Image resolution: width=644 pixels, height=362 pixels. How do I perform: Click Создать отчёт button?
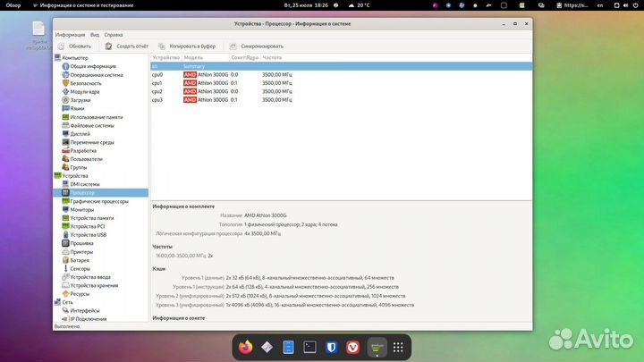126,46
